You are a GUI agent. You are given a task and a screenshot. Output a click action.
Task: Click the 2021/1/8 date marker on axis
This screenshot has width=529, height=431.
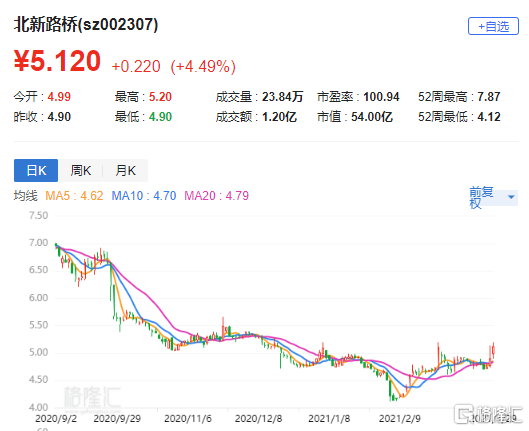coord(329,419)
